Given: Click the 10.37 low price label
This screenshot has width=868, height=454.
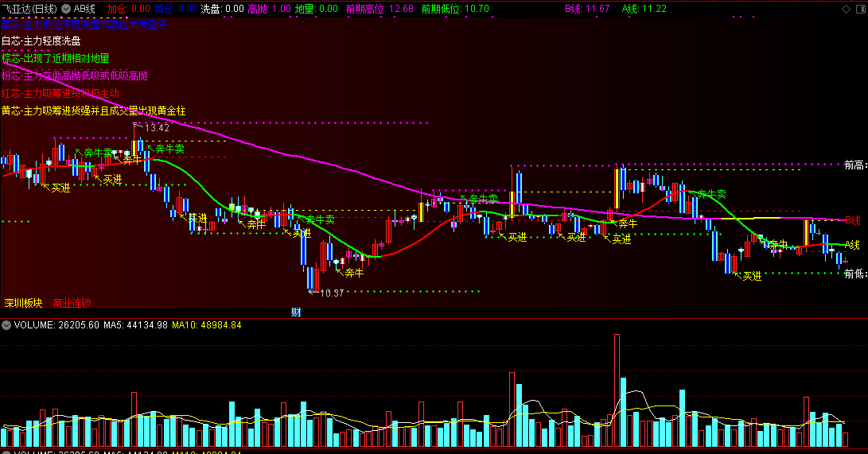Looking at the screenshot, I should pos(332,293).
